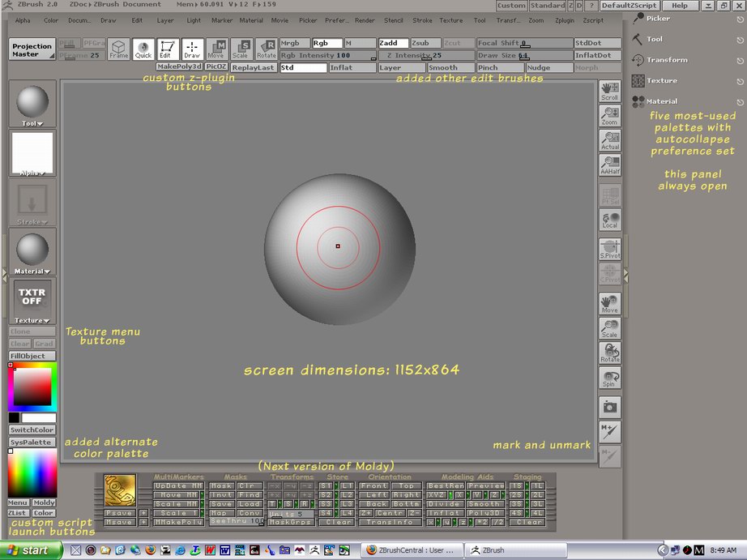Image resolution: width=747 pixels, height=560 pixels.
Task: Select the Nudge edit brush
Action: [x=549, y=68]
